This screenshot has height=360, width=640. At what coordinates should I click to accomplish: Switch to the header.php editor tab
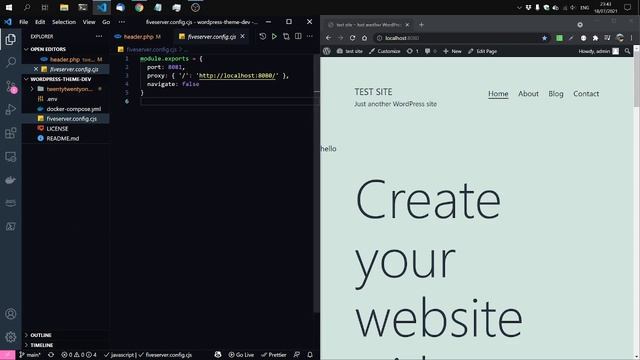pos(139,36)
